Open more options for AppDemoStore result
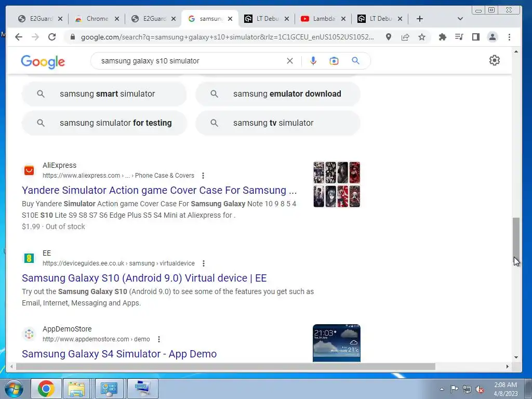Viewport: 532px width, 399px height. [159, 339]
